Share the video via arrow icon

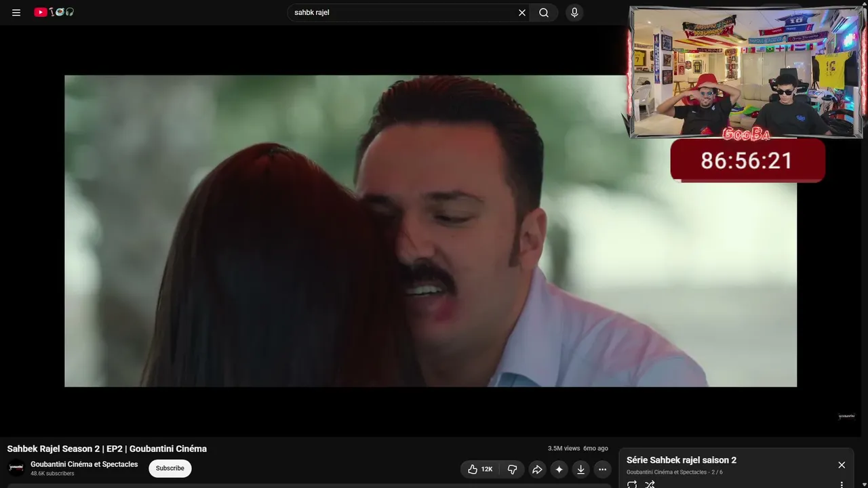pyautogui.click(x=537, y=469)
